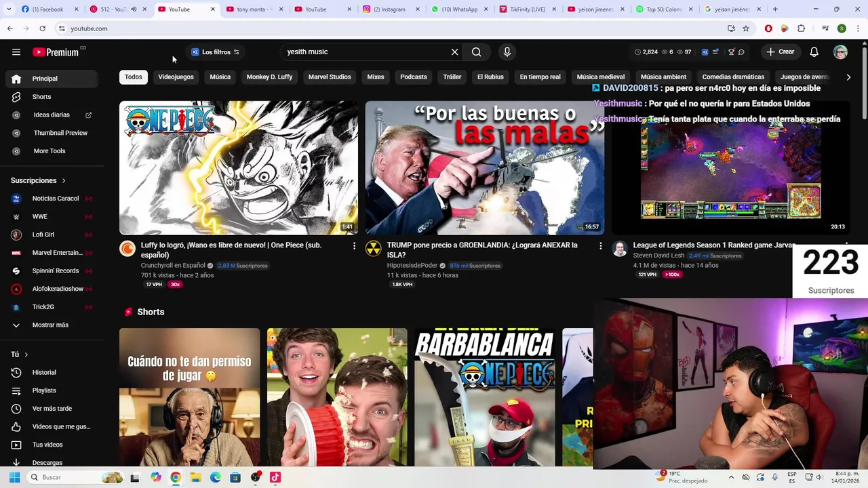Click the vidIQ chat bubble icon
Screen dimensions: 868x488
coord(741,52)
